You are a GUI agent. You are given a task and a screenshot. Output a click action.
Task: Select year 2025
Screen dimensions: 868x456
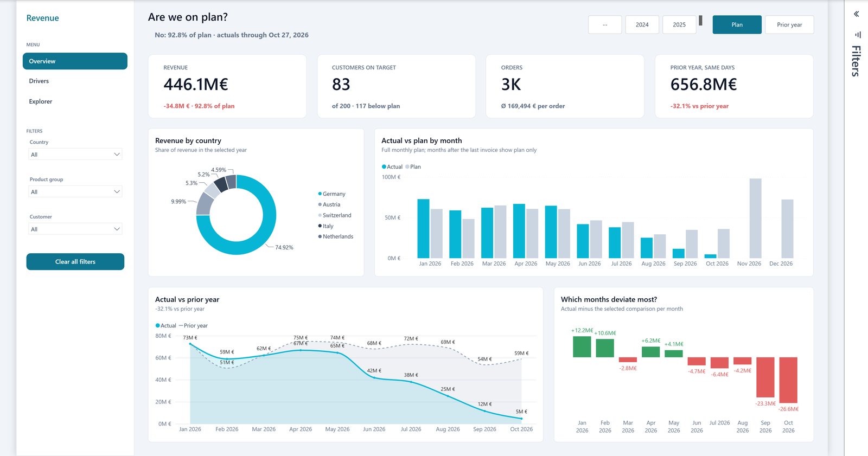pos(679,25)
